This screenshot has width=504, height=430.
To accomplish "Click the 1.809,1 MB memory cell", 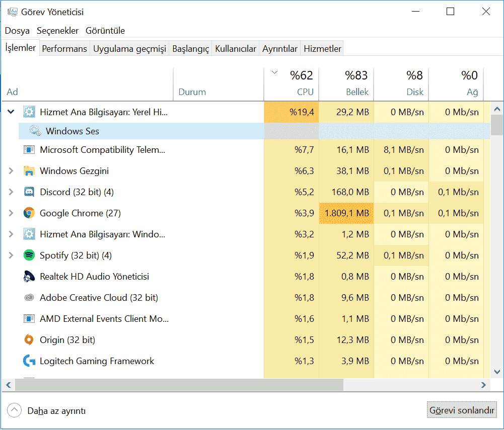I will [346, 213].
